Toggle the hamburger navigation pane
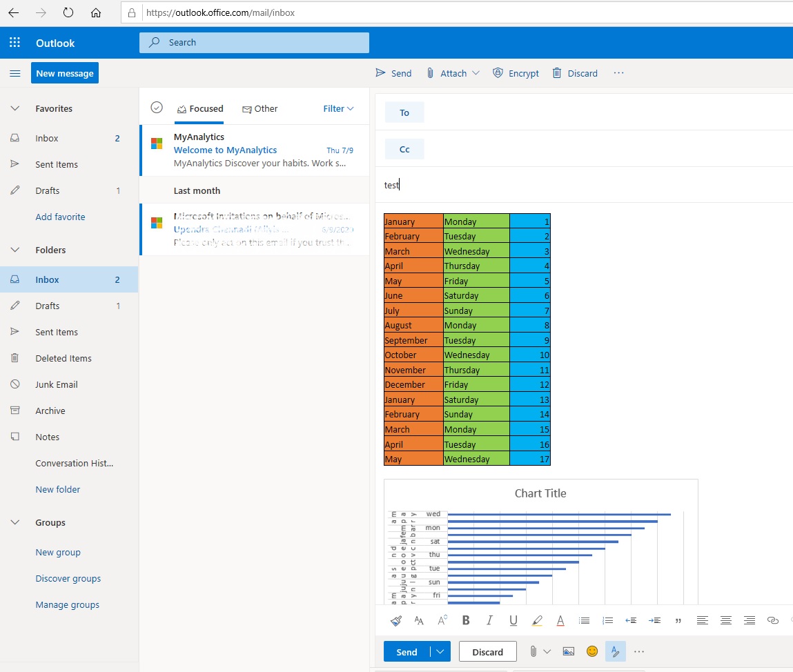 [x=15, y=73]
